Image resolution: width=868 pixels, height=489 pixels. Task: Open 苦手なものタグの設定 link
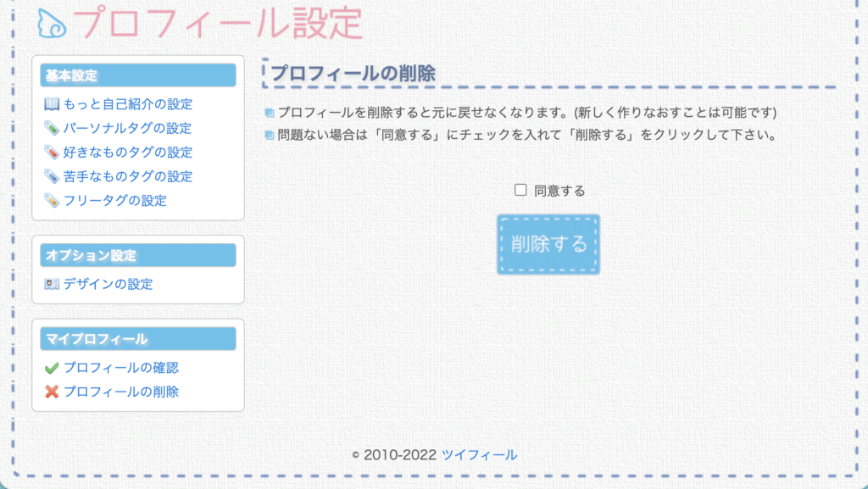click(x=128, y=176)
